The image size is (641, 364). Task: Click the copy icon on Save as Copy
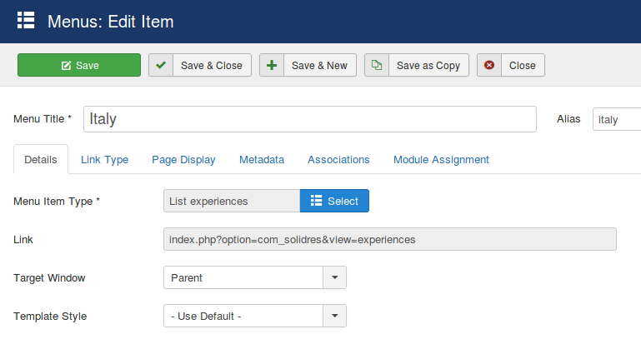377,66
